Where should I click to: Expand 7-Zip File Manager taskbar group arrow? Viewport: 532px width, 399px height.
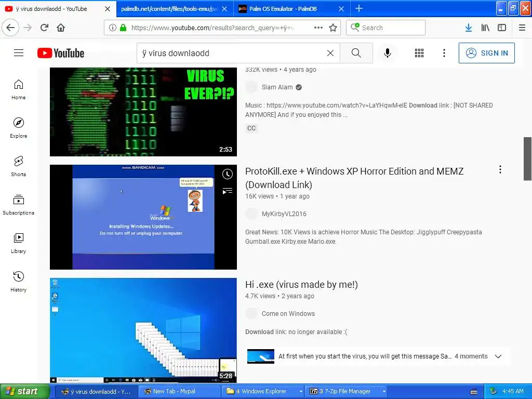click(384, 391)
